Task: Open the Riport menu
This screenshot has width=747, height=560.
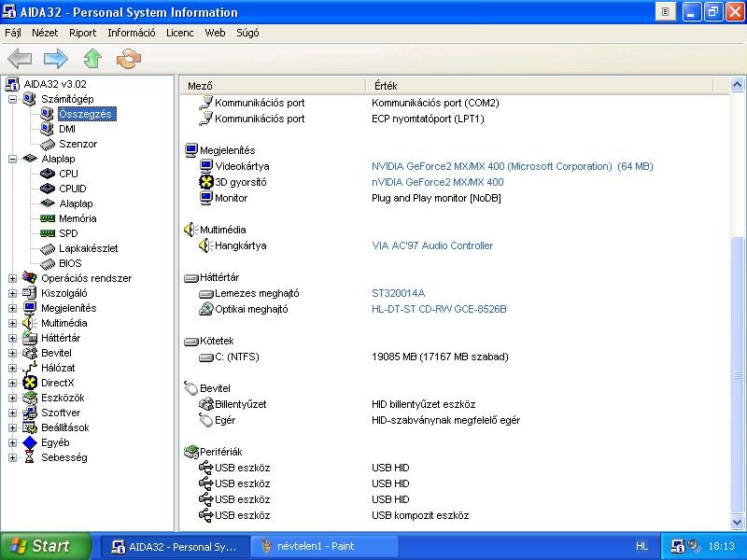Action: click(82, 33)
